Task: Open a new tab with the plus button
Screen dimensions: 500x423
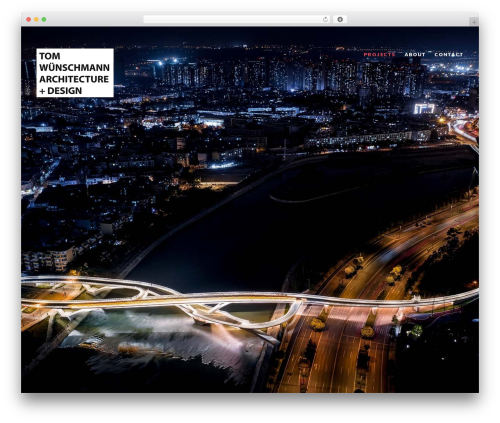Action: coord(474,22)
